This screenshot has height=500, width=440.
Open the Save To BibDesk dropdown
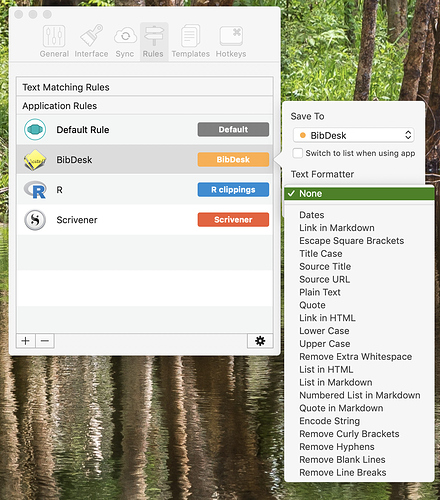click(354, 135)
